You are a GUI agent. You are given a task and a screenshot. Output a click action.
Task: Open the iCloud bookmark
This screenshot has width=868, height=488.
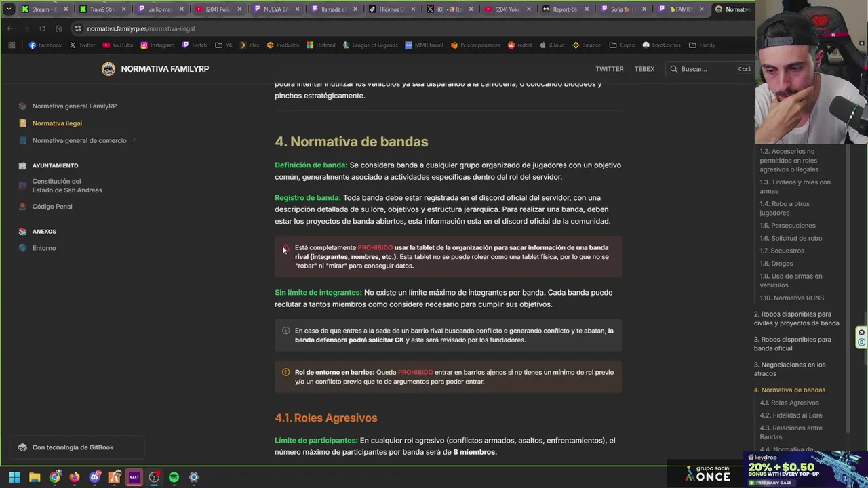coord(552,45)
